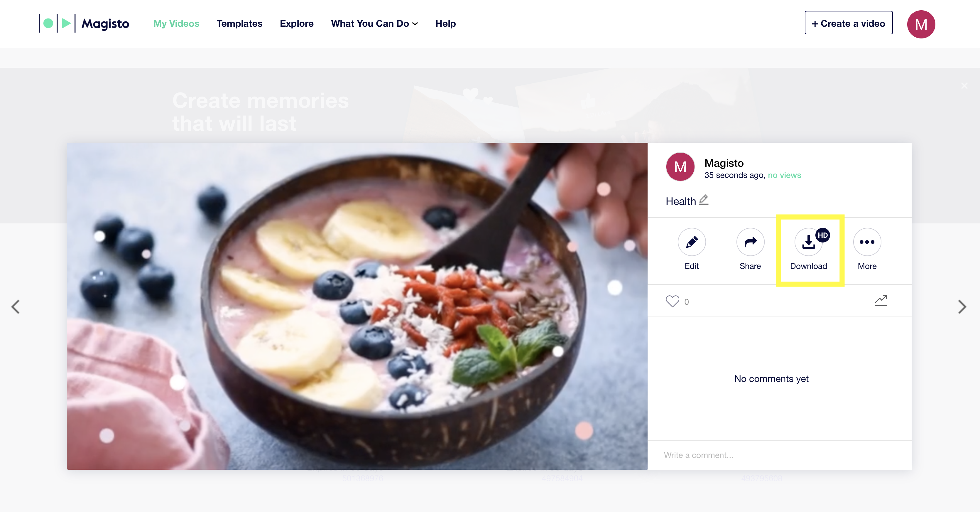Open the top-right account avatar menu
980x512 pixels.
click(x=921, y=24)
